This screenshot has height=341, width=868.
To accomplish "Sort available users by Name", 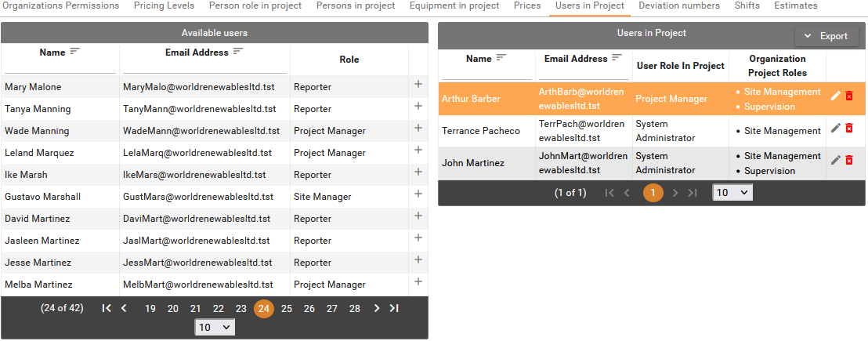I will 75,51.
